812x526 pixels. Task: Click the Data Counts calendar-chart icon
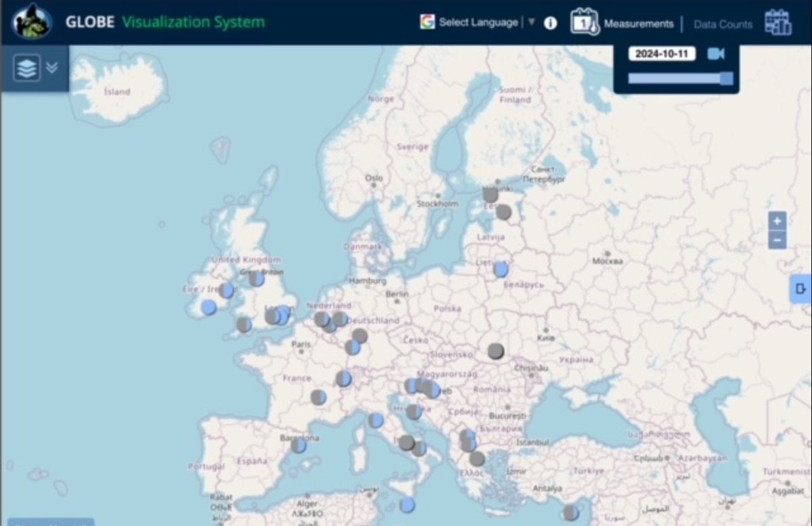778,22
